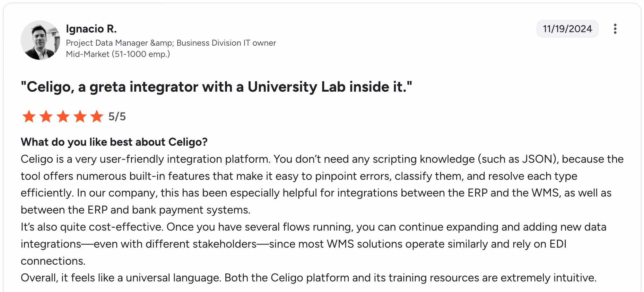The height and width of the screenshot is (292, 644).
Task: Click the 'What do you like best' heading
Action: click(114, 142)
